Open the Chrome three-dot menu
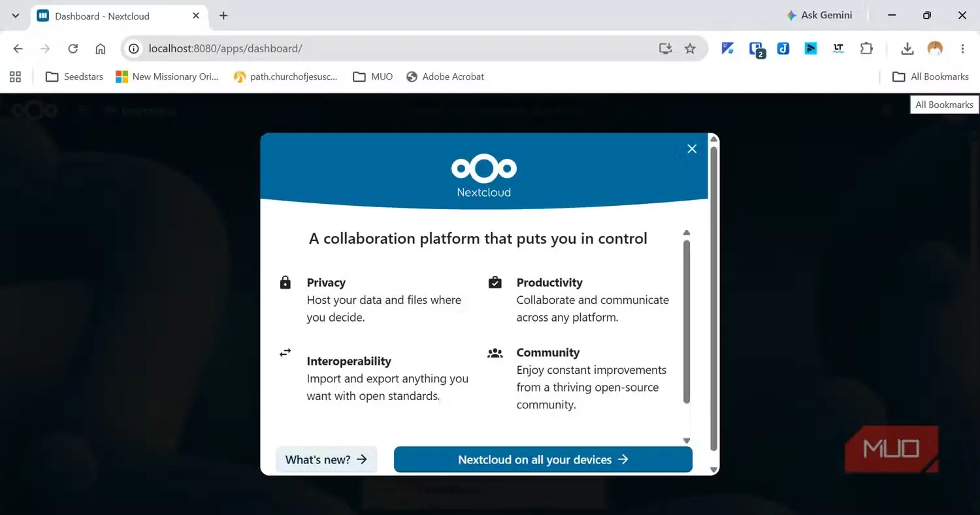Image resolution: width=980 pixels, height=515 pixels. [x=962, y=48]
